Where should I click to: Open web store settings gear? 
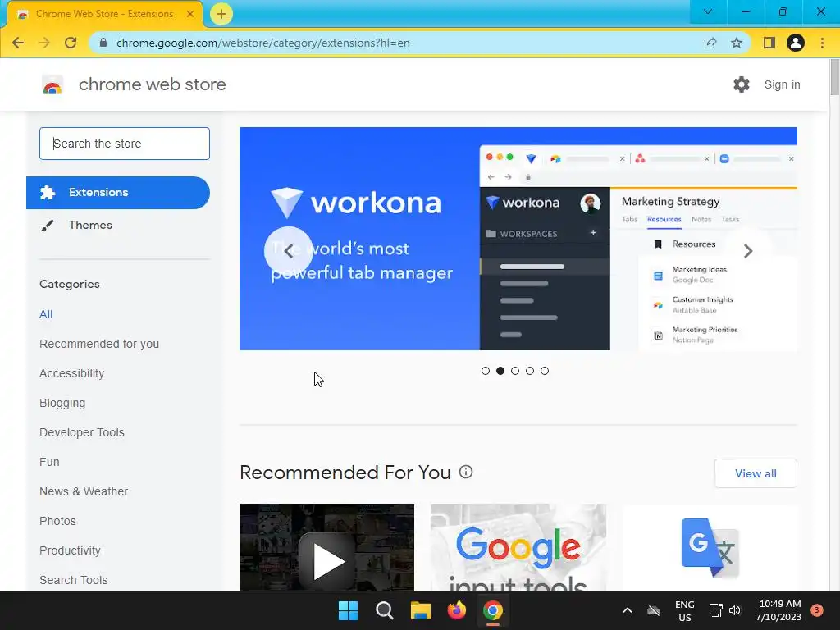742,84
